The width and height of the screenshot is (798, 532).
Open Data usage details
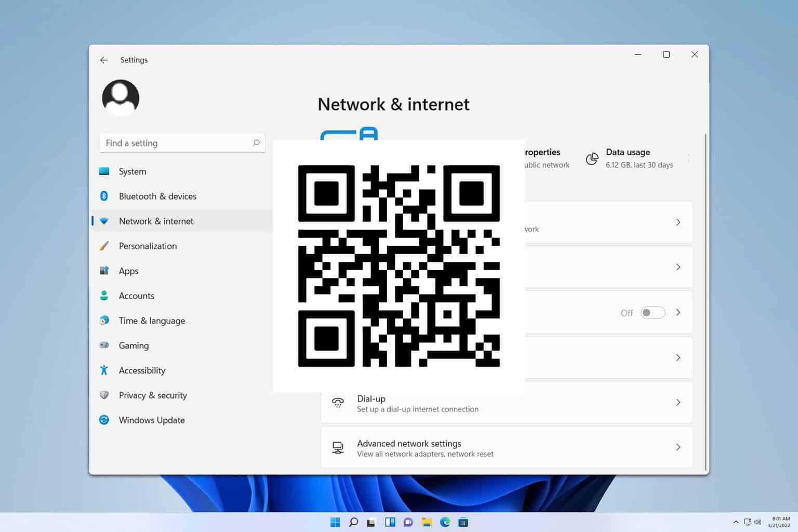629,158
